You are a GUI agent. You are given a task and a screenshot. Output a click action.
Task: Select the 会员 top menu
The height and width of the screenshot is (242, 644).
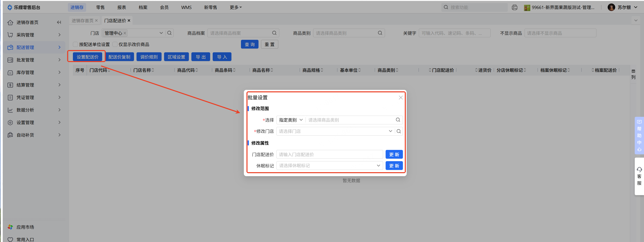[x=164, y=8]
